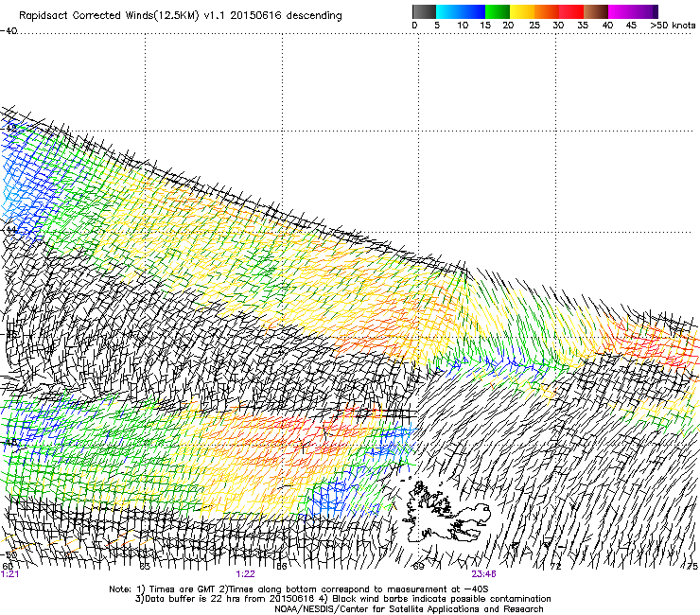Image resolution: width=700 pixels, height=615 pixels.
Task: Click the '75' longitude axis label
Action: [x=692, y=567]
